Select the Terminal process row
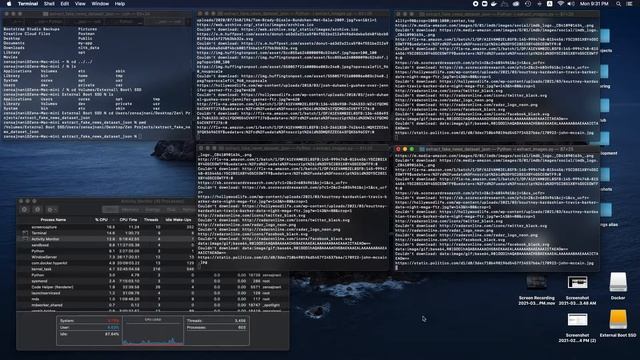640x360 pixels. coord(107,233)
